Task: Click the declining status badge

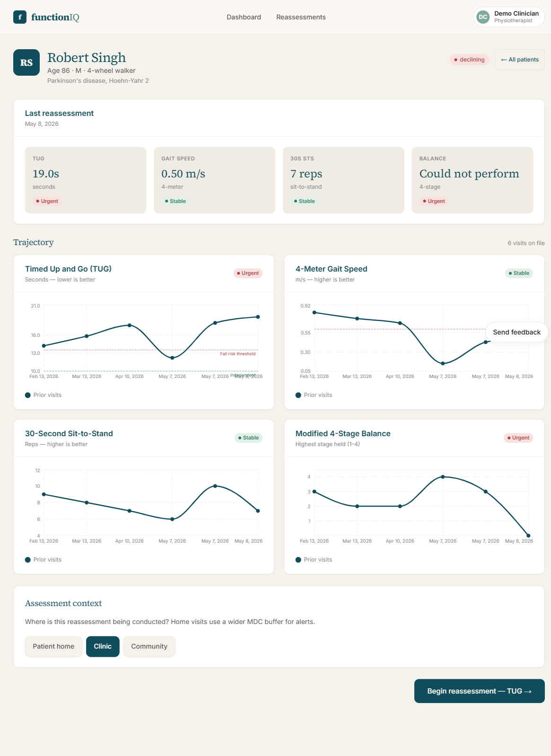Action: 469,60
